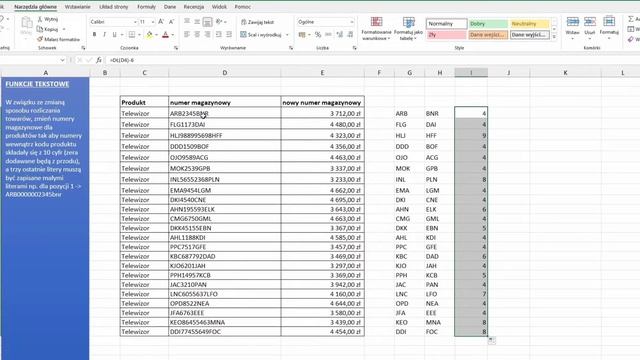The image size is (640, 360).
Task: Expand the cell styles gallery more arrow
Action: (x=554, y=37)
